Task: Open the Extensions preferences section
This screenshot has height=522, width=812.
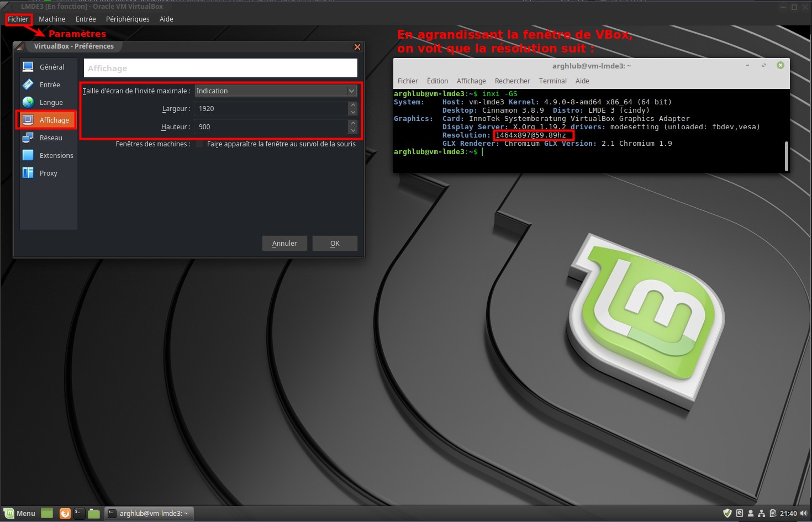Action: (x=56, y=155)
